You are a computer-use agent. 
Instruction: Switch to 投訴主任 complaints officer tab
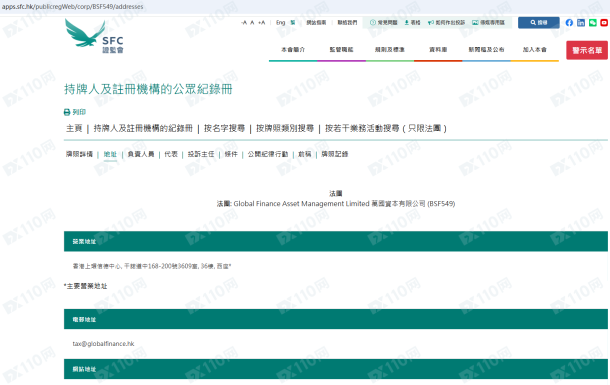[201, 154]
